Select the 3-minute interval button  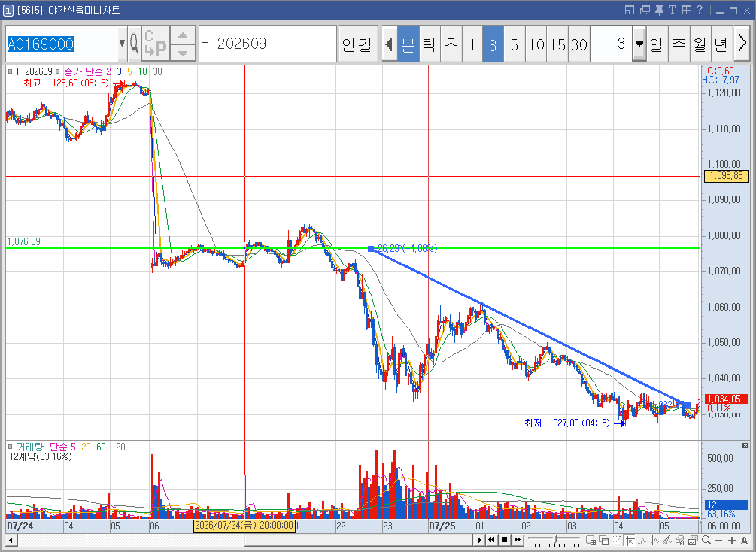coord(493,44)
